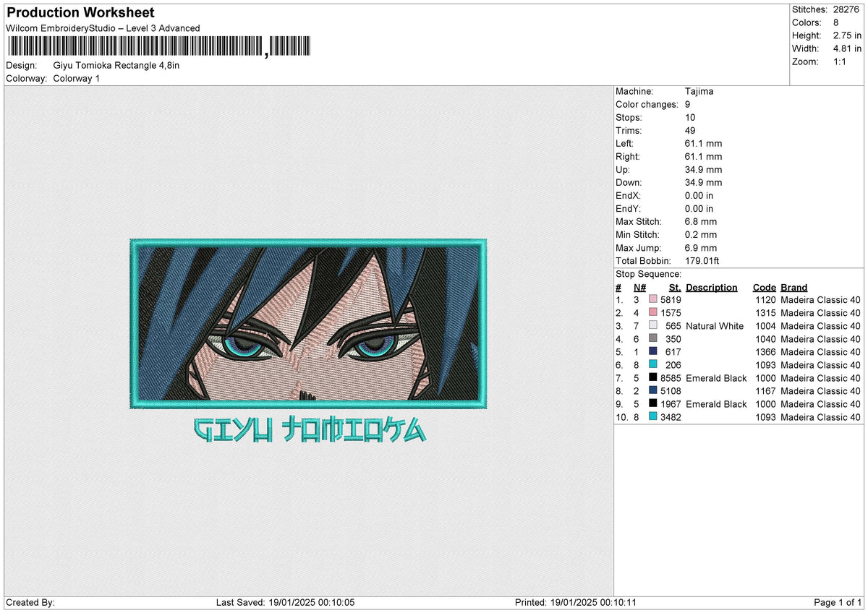Click the salmon swatch for code 1315
This screenshot has width=868, height=613.
tap(653, 313)
